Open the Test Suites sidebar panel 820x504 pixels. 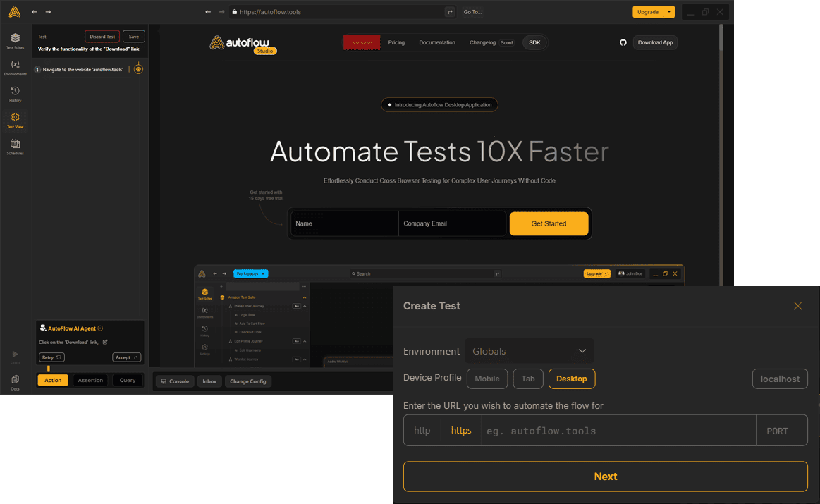(16, 41)
